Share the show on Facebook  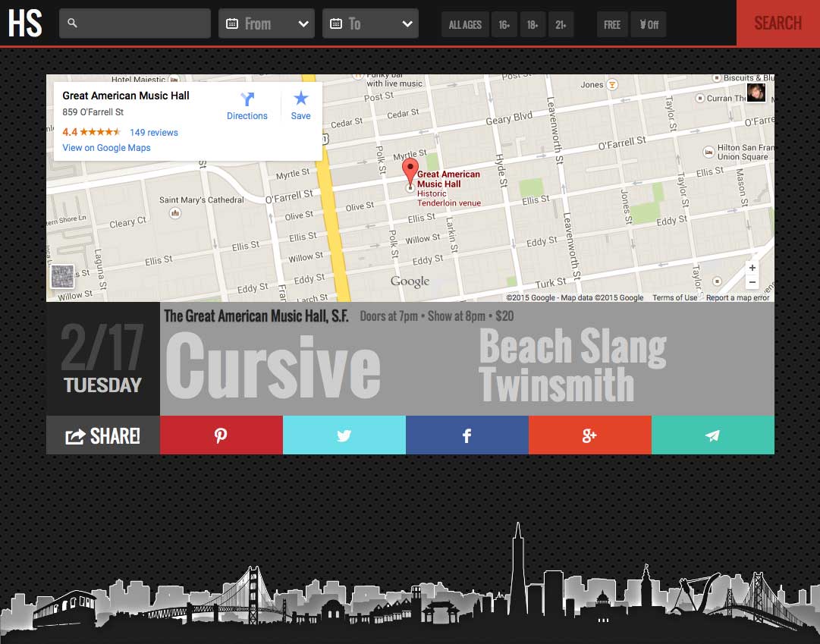coord(467,435)
